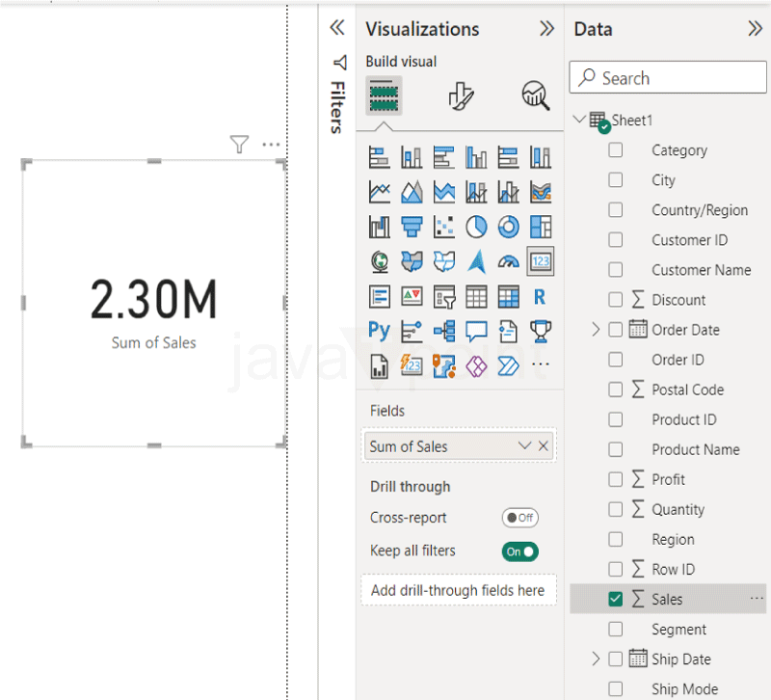The height and width of the screenshot is (700, 771).
Task: Expand the Filters pane with double chevron
Action: pos(337,28)
